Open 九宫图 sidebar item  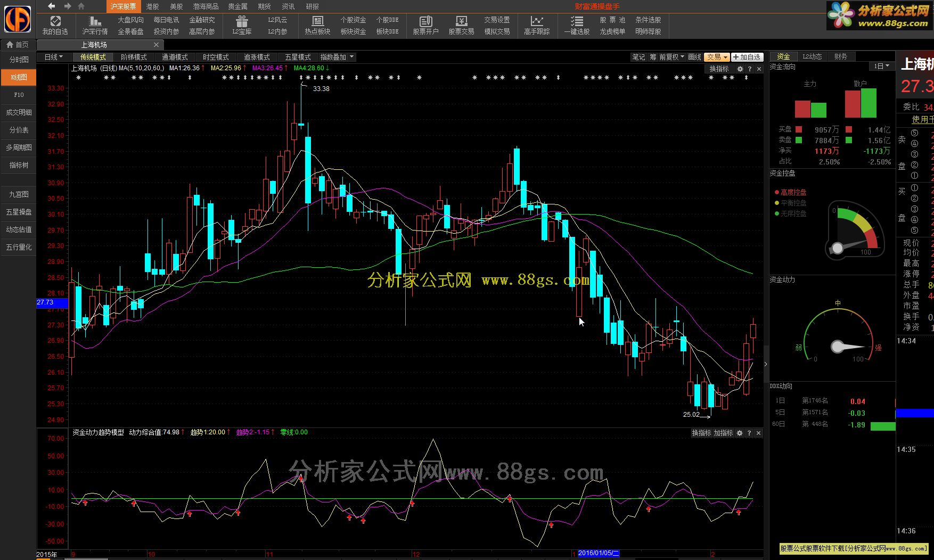click(19, 194)
